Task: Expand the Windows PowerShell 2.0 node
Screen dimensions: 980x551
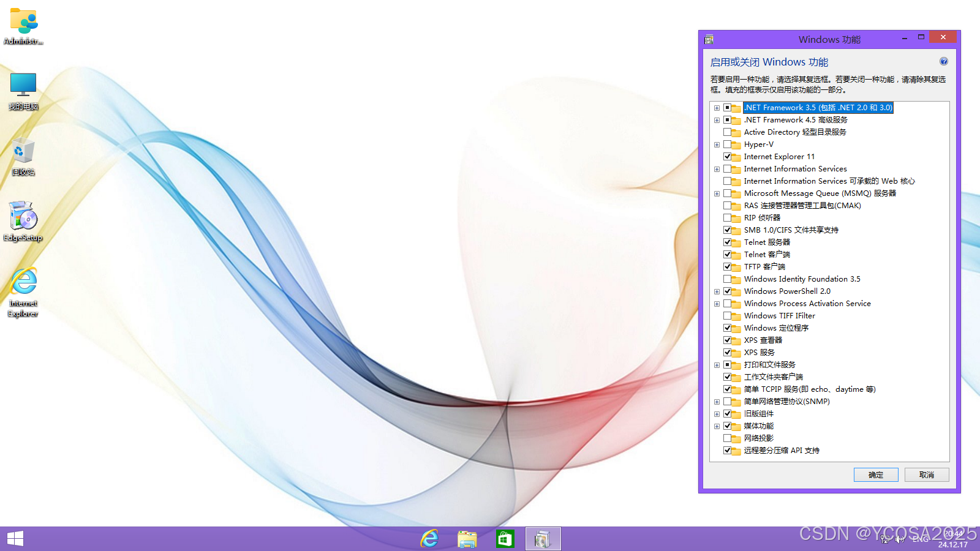Action: tap(717, 291)
